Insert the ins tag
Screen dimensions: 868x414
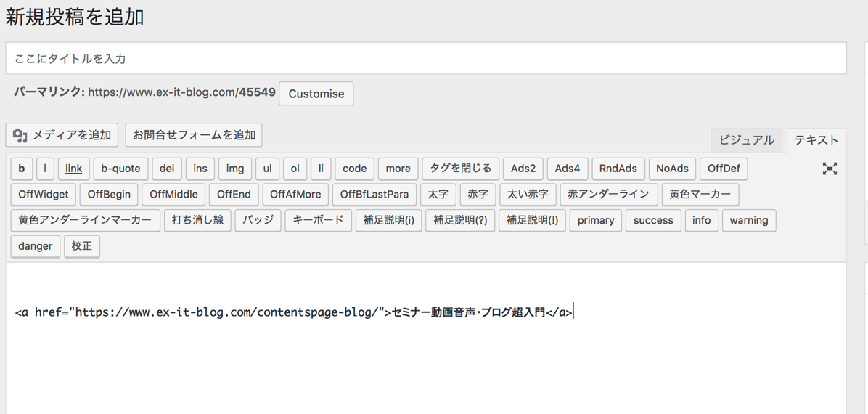click(200, 169)
